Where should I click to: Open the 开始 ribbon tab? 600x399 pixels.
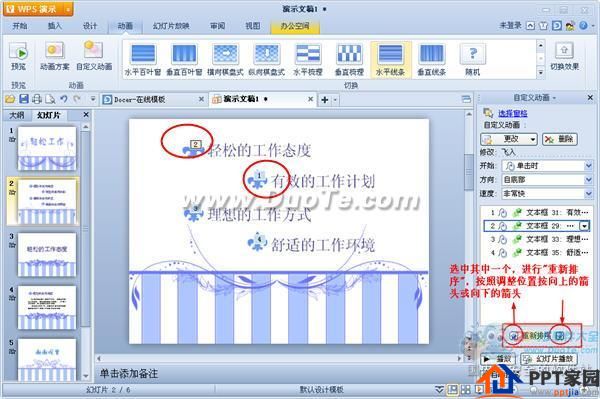20,26
